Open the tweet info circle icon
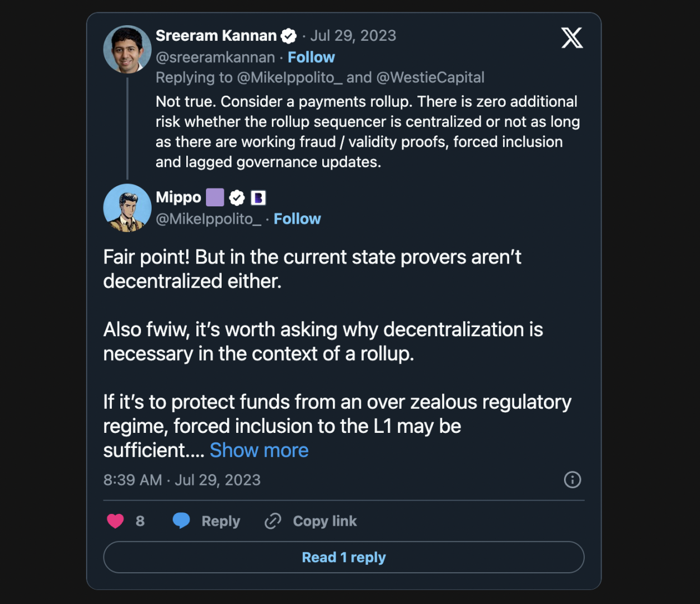Image resolution: width=700 pixels, height=604 pixels. (x=572, y=480)
